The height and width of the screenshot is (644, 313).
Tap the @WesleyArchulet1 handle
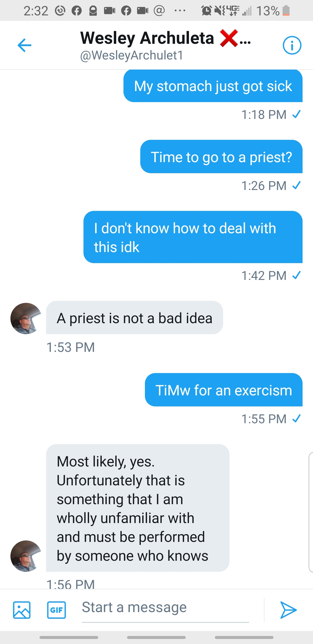point(132,55)
